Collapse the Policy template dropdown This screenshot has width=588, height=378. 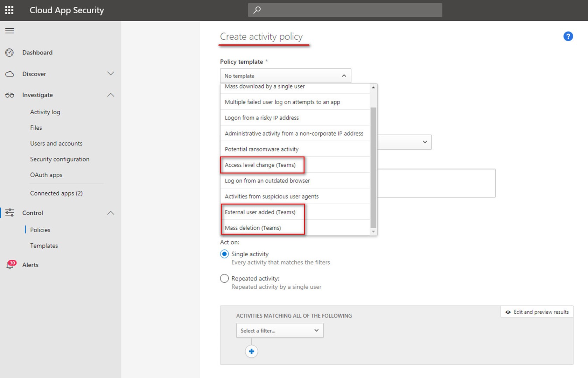pos(344,76)
